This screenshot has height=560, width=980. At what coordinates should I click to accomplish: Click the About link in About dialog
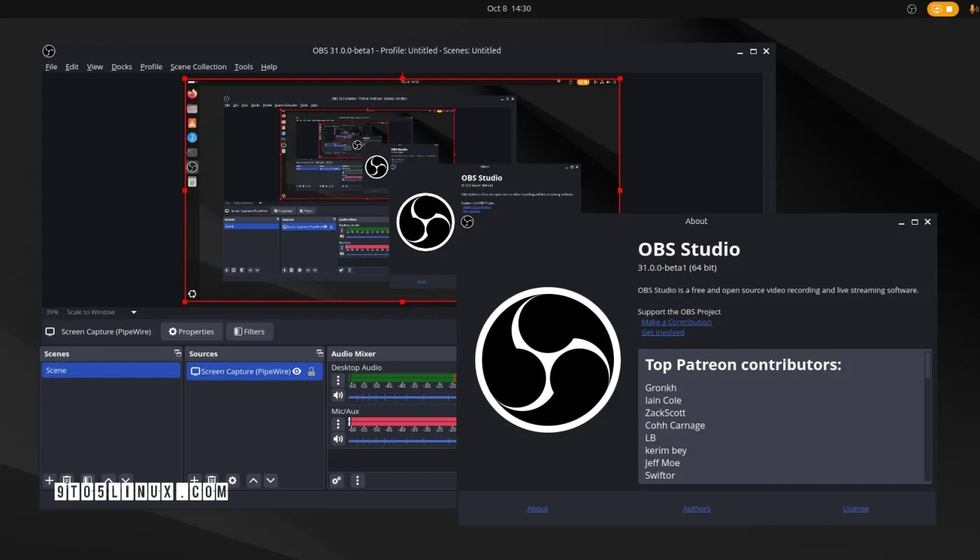[538, 509]
